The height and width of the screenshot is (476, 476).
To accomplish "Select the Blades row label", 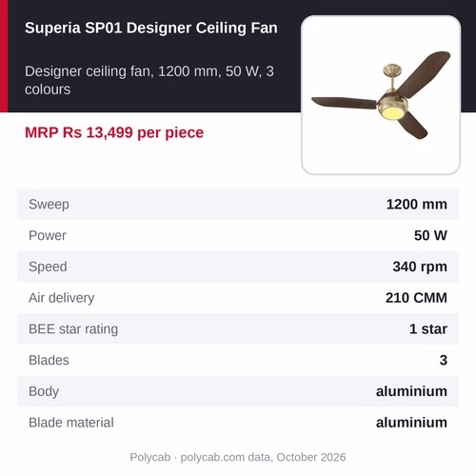I will pyautogui.click(x=49, y=360).
